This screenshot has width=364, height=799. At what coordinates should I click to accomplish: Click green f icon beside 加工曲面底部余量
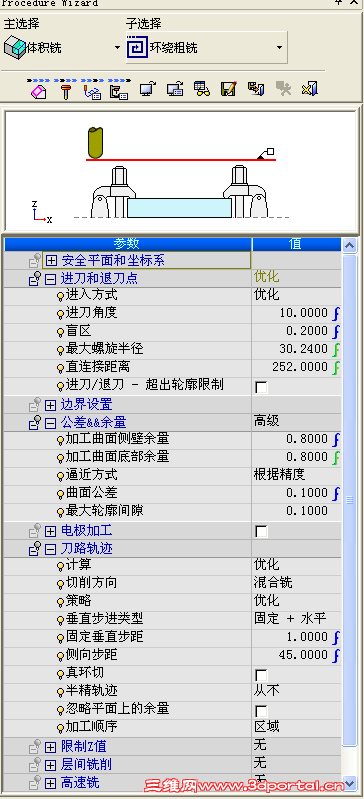coord(336,457)
